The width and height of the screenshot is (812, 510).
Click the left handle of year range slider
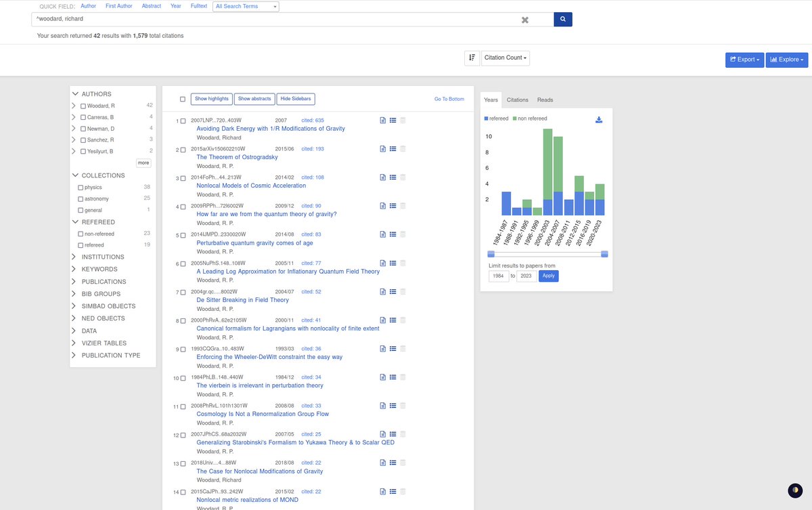pos(491,254)
